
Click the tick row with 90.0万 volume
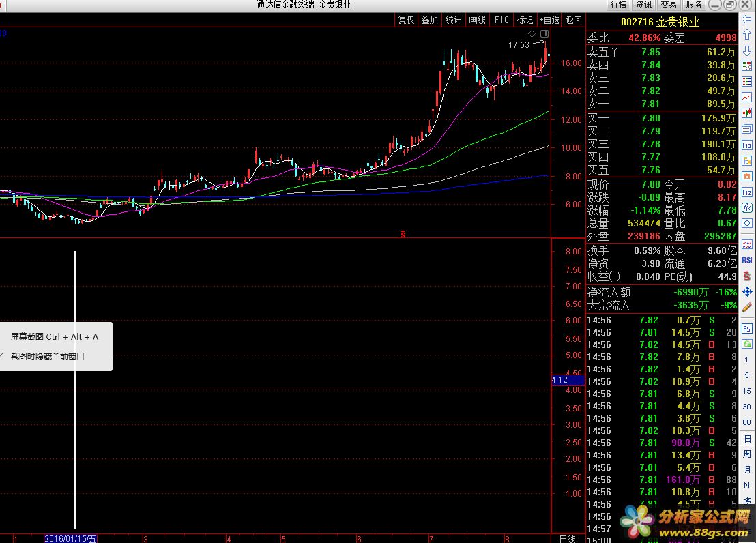[x=662, y=443]
